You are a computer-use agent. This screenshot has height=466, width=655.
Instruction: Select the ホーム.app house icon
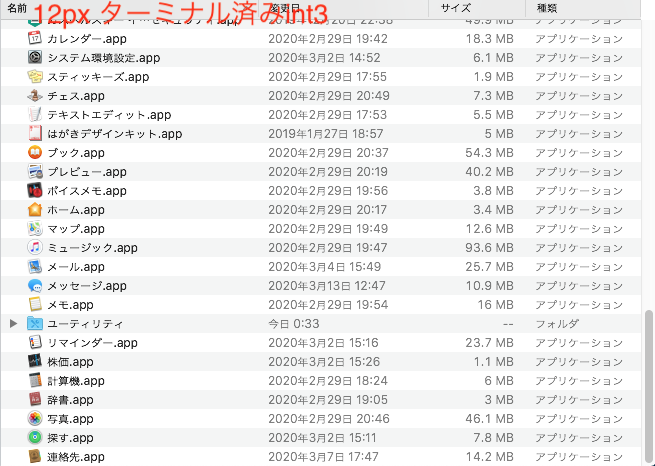[x=35, y=210]
